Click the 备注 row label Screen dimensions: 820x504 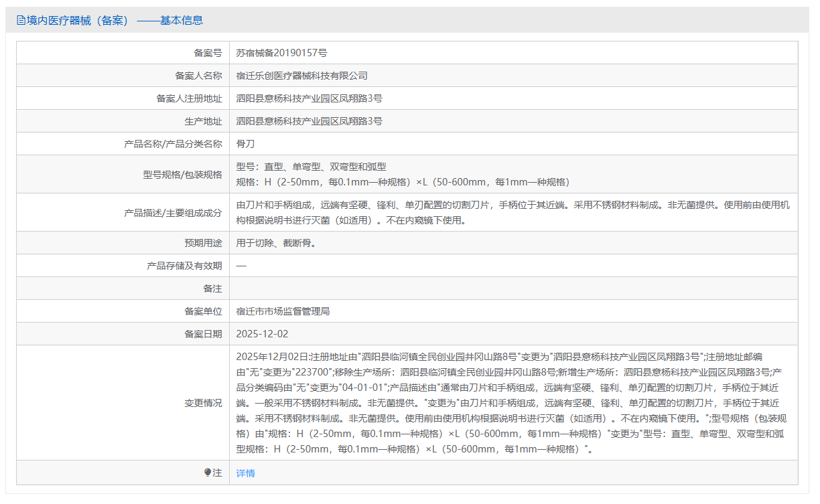[212, 288]
